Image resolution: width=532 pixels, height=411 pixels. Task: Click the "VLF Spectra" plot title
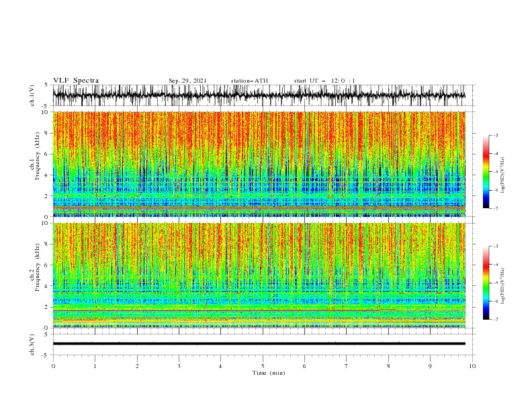76,81
